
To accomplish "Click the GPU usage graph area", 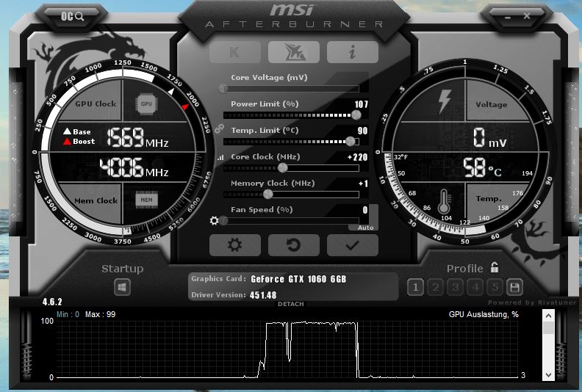I will coord(287,349).
